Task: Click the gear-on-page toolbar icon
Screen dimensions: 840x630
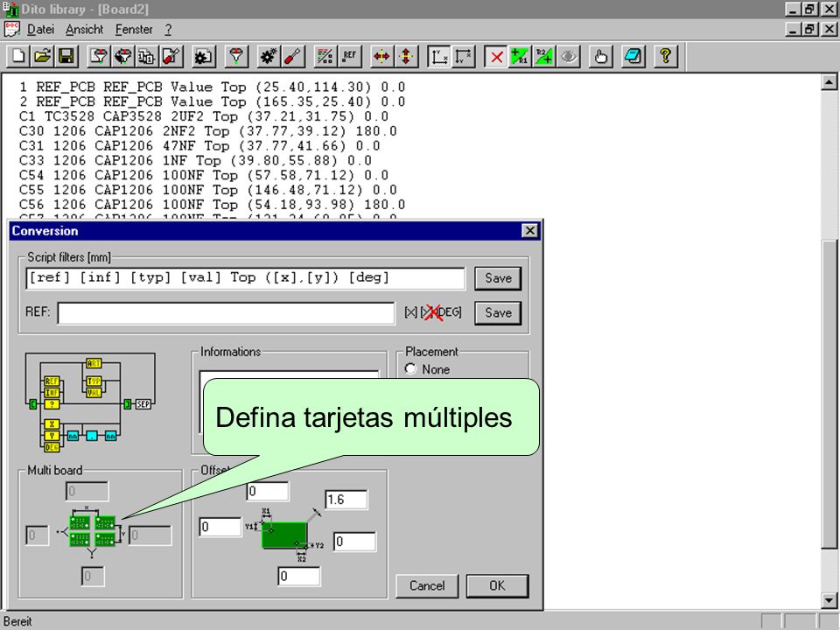Action: pos(204,56)
